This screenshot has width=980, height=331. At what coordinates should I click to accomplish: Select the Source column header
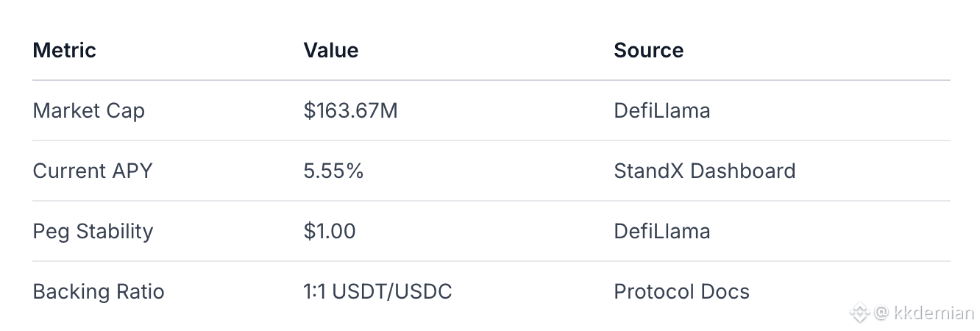point(648,50)
